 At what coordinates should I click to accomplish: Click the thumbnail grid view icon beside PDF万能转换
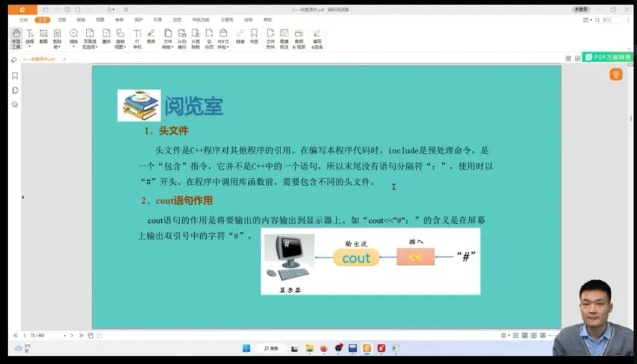[x=568, y=59]
